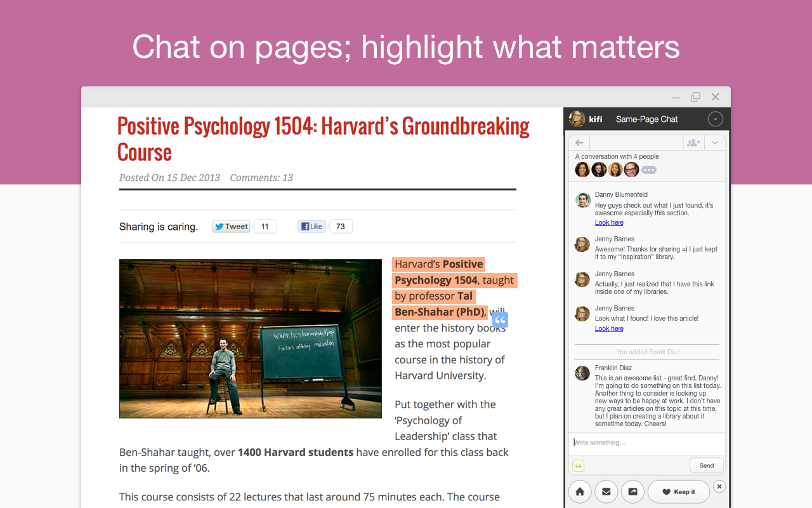Click the kifi logo text
Viewport: 812px width, 508px height.
[596, 119]
